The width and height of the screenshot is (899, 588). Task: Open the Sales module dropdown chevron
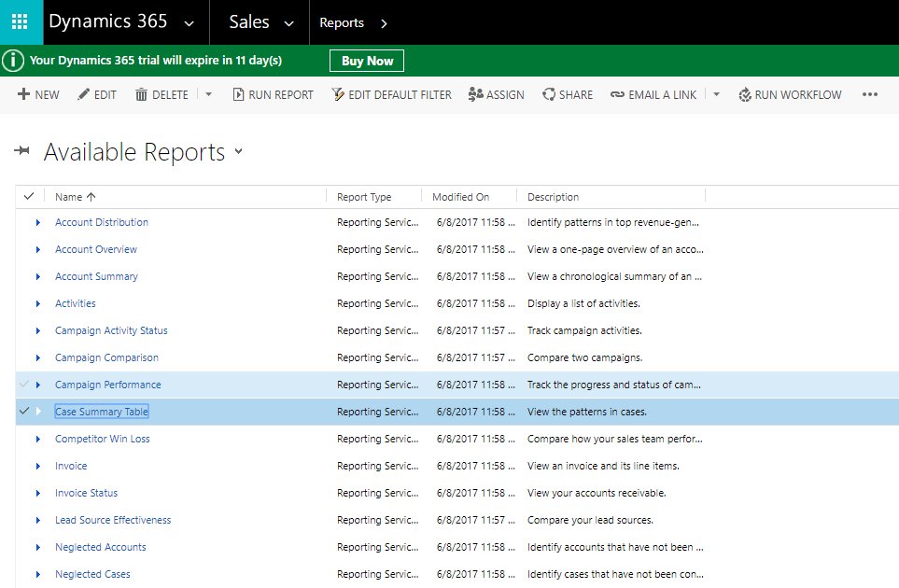pyautogui.click(x=289, y=23)
